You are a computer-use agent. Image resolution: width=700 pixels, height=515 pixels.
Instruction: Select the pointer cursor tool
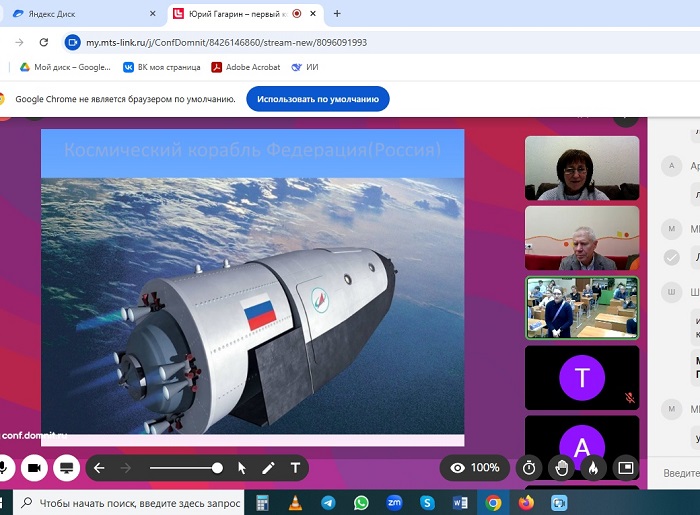point(242,467)
